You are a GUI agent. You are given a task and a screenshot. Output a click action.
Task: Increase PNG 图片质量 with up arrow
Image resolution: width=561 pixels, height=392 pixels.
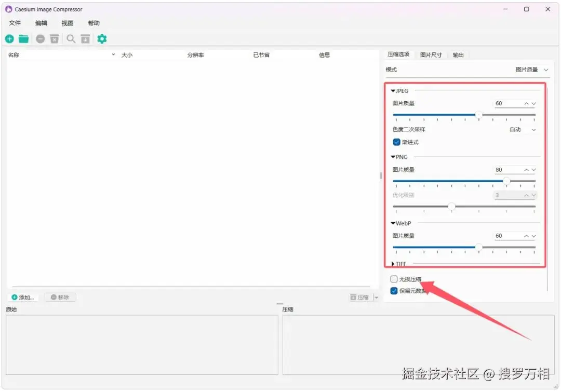526,170
